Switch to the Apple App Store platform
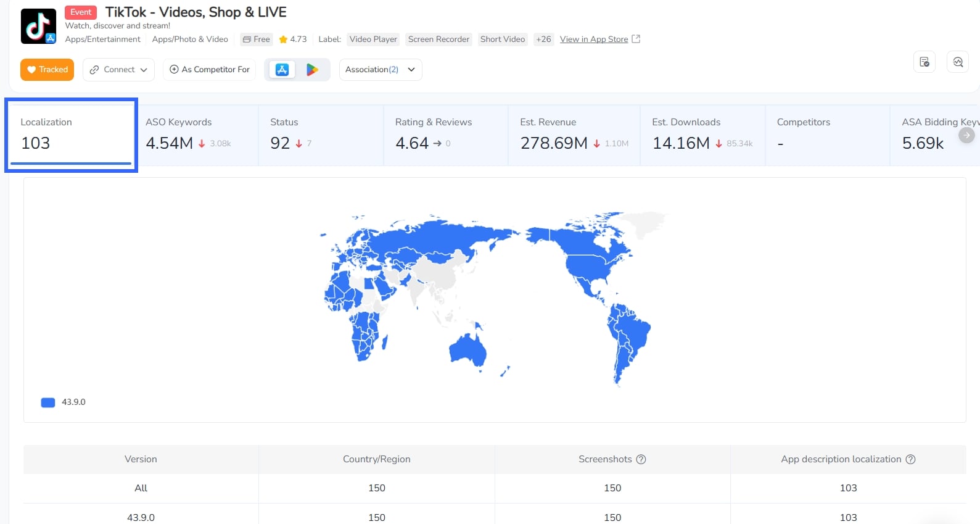980x524 pixels. [282, 70]
